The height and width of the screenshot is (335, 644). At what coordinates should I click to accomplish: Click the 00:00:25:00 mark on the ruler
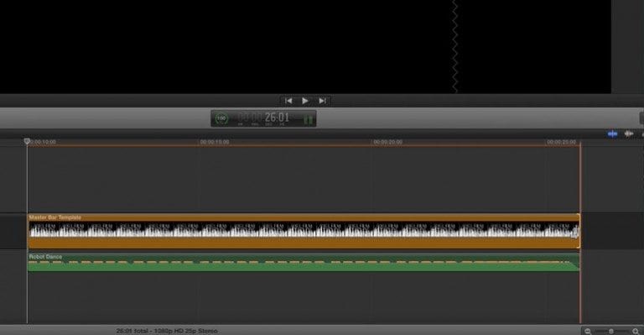[561, 142]
